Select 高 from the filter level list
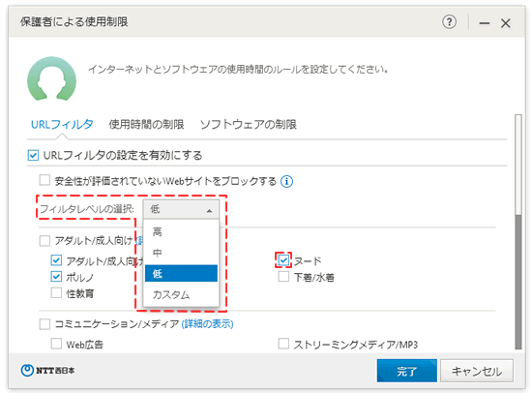The height and width of the screenshot is (393, 532). 181,231
